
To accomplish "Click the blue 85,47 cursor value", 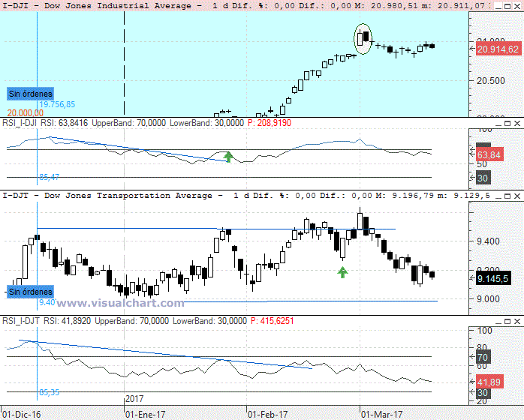I will point(49,177).
